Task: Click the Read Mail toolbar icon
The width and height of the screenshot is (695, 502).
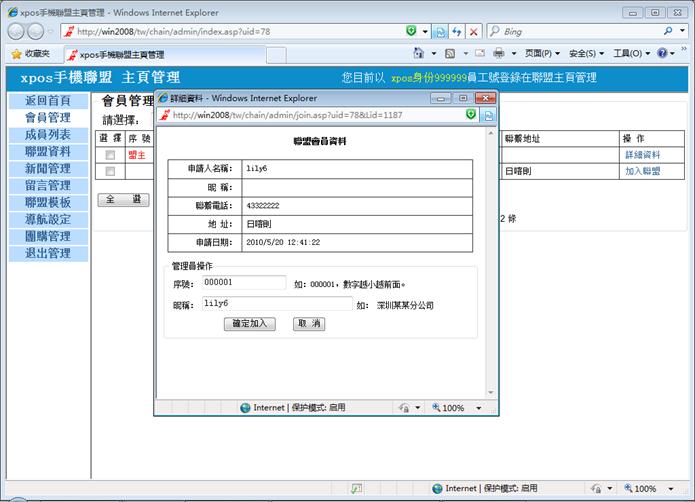Action: click(478, 53)
